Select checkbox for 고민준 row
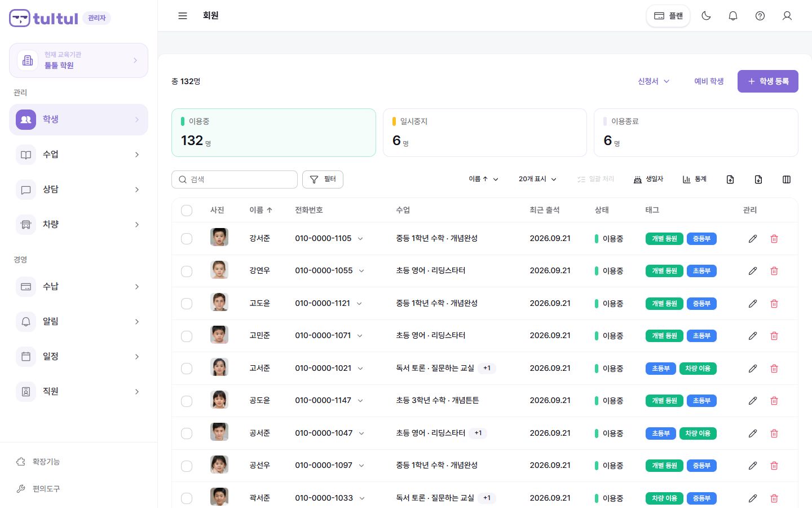 [x=187, y=336]
